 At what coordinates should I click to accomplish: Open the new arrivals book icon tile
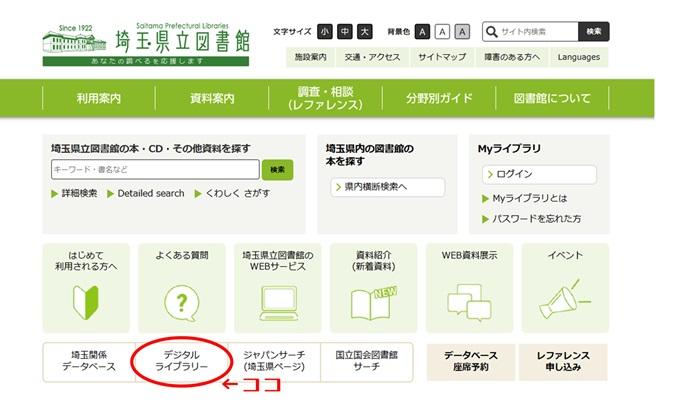373,281
